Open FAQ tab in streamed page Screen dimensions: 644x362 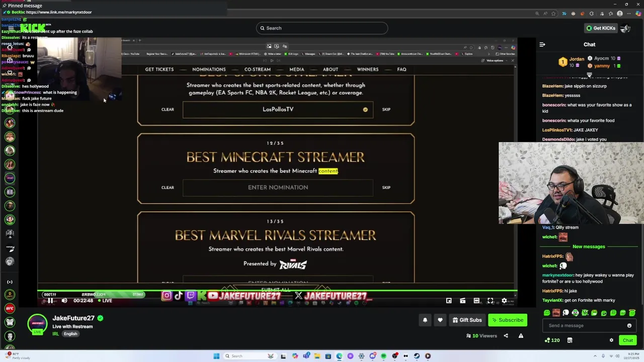point(401,69)
